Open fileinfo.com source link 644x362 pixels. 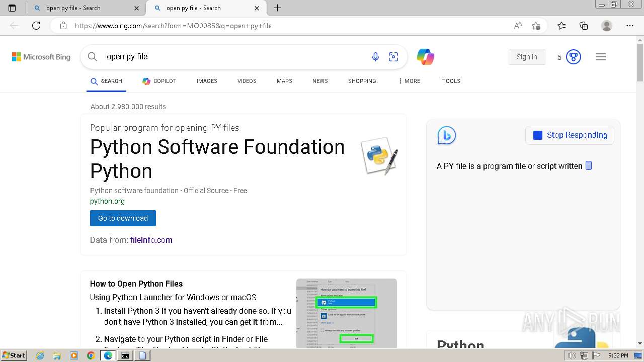coord(151,240)
